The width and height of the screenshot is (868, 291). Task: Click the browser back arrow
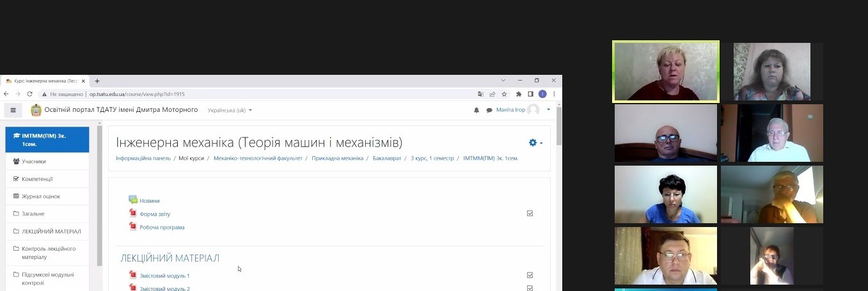(x=6, y=94)
